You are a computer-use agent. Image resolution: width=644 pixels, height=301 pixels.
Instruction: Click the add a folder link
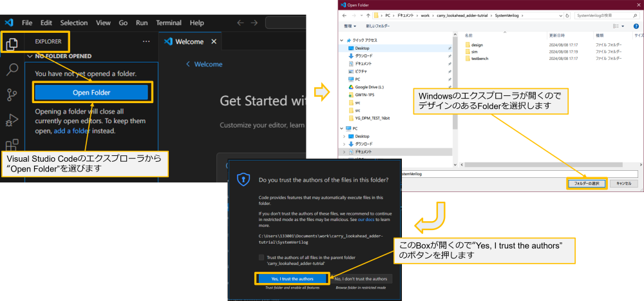coord(72,131)
